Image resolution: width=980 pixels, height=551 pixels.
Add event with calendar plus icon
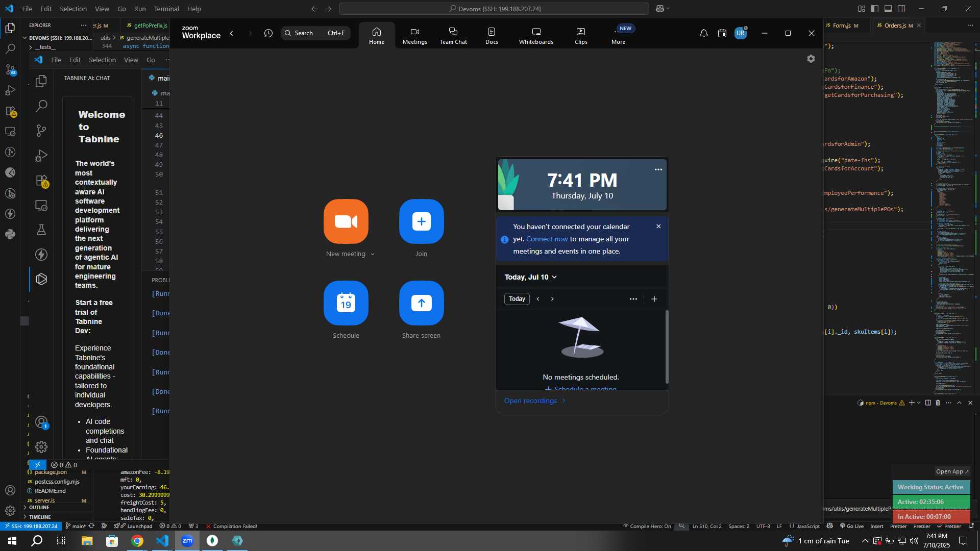[654, 299]
